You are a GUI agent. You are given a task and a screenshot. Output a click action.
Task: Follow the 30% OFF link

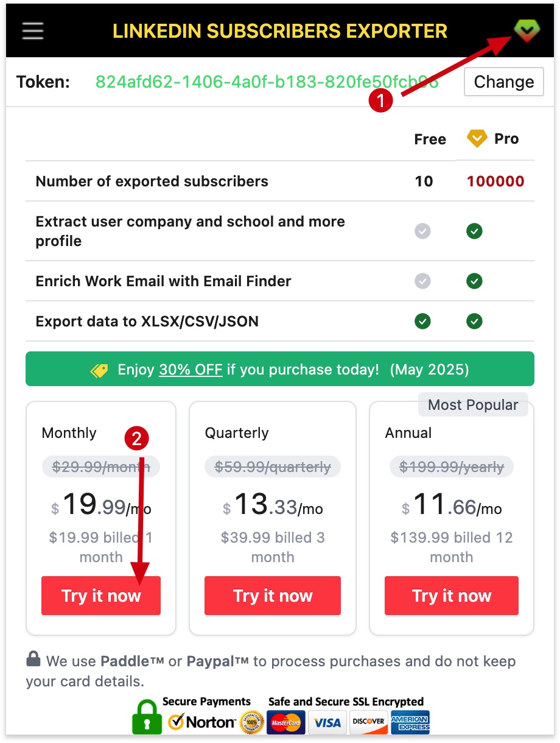191,370
